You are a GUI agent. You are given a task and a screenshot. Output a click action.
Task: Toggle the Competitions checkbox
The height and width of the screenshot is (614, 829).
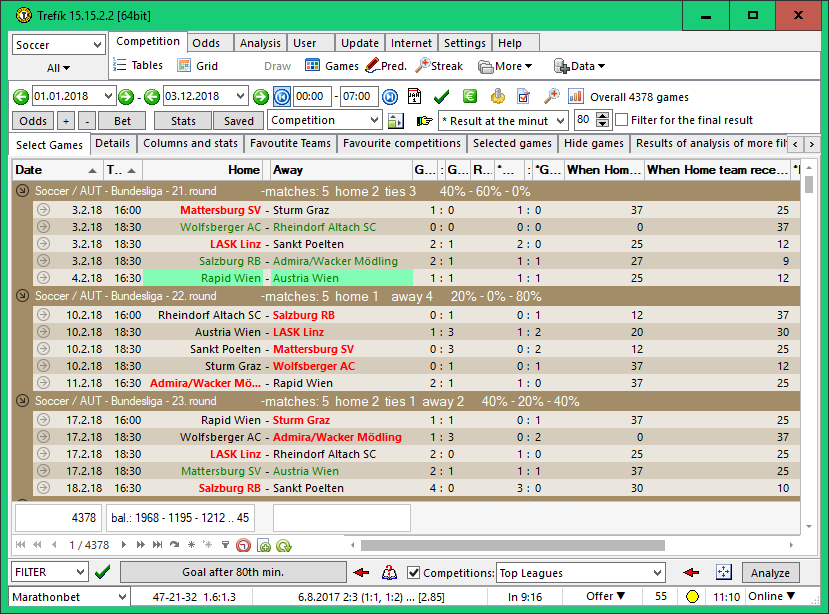413,573
